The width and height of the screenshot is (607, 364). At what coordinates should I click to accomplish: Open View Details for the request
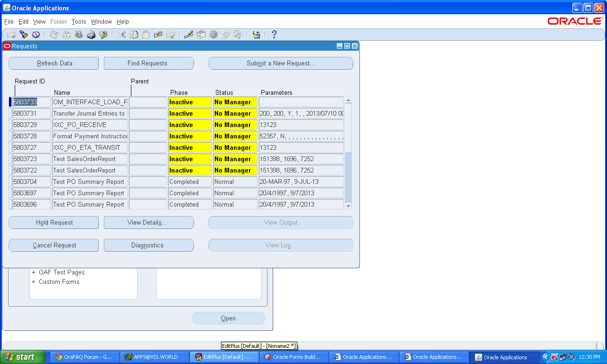coord(149,223)
